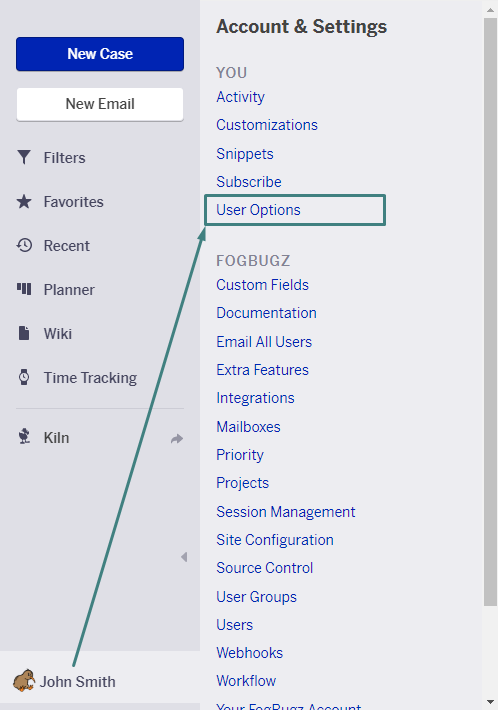Click the share arrow next to Kiln
The image size is (498, 710).
coord(177,438)
